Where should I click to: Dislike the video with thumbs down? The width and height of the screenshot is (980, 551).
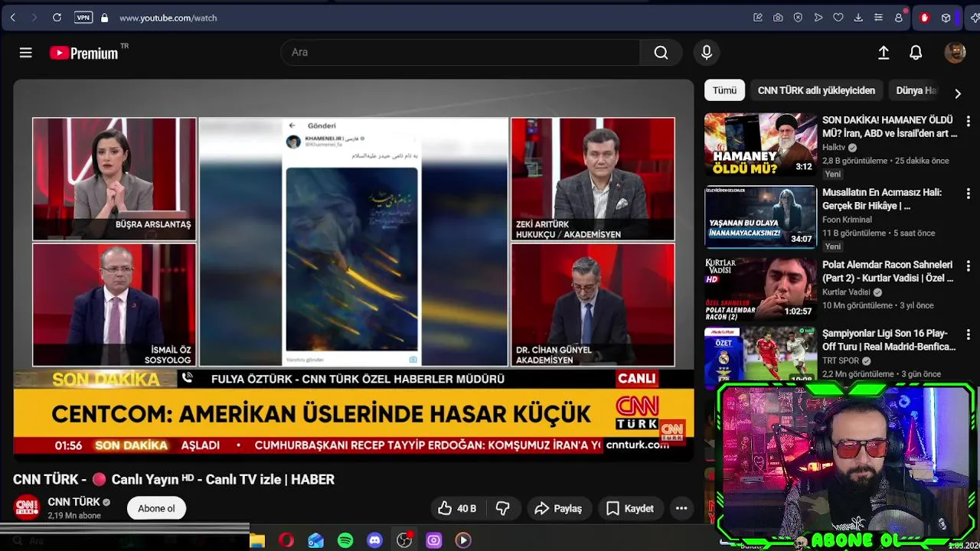pyautogui.click(x=503, y=508)
